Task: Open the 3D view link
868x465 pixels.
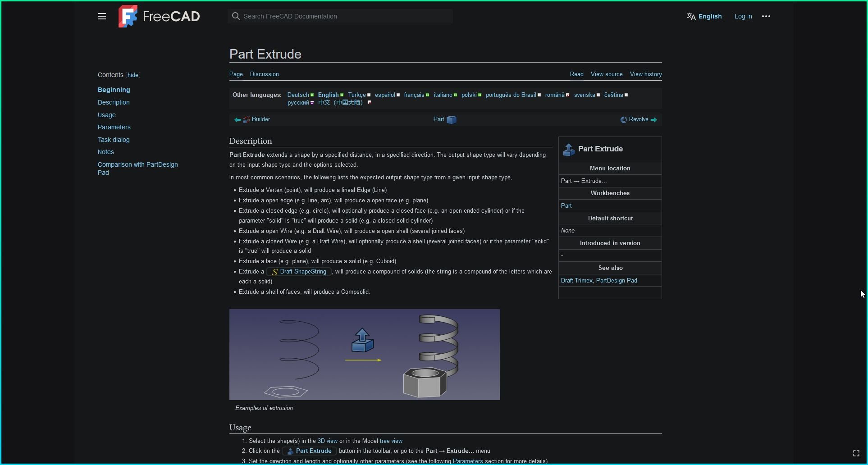Action: click(328, 441)
